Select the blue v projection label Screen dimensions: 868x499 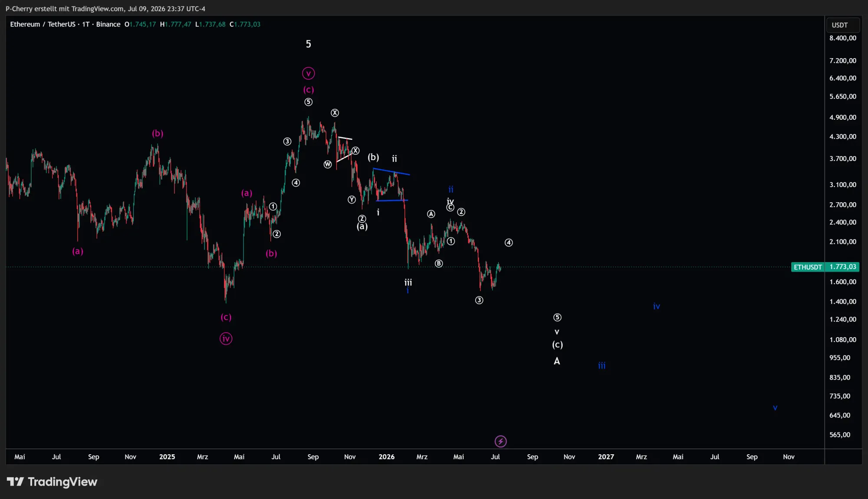[775, 408]
